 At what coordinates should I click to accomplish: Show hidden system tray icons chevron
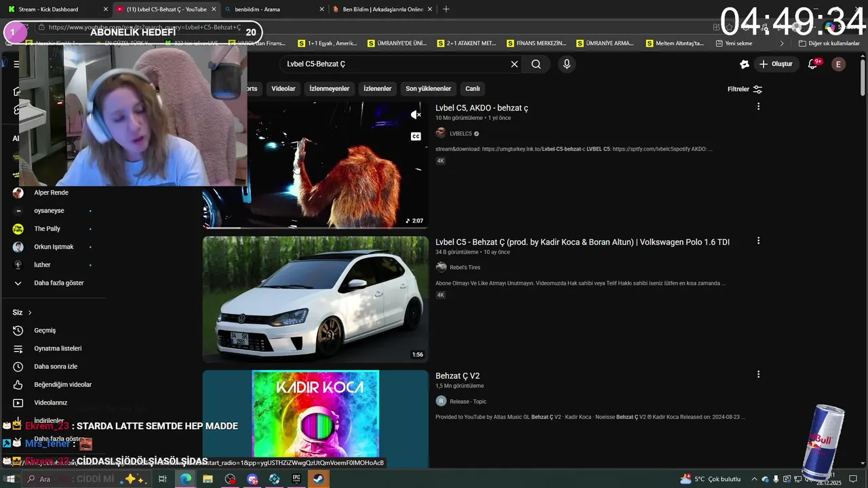(754, 479)
